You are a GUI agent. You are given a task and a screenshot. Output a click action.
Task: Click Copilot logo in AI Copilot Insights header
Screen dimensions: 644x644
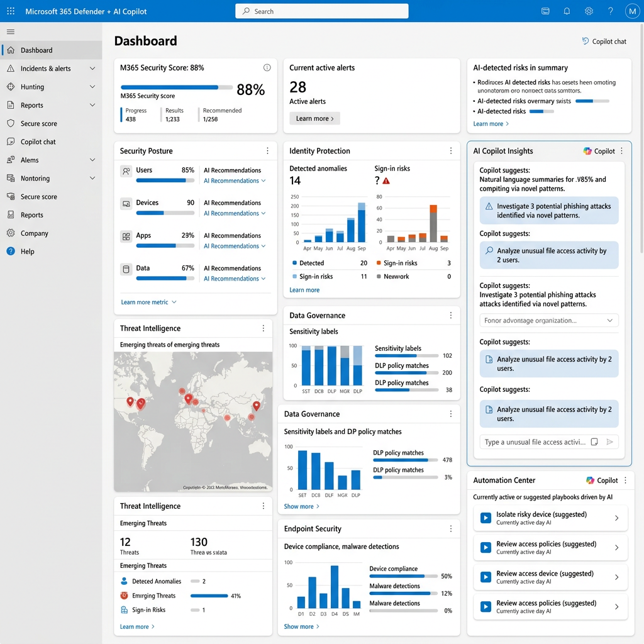tap(587, 151)
